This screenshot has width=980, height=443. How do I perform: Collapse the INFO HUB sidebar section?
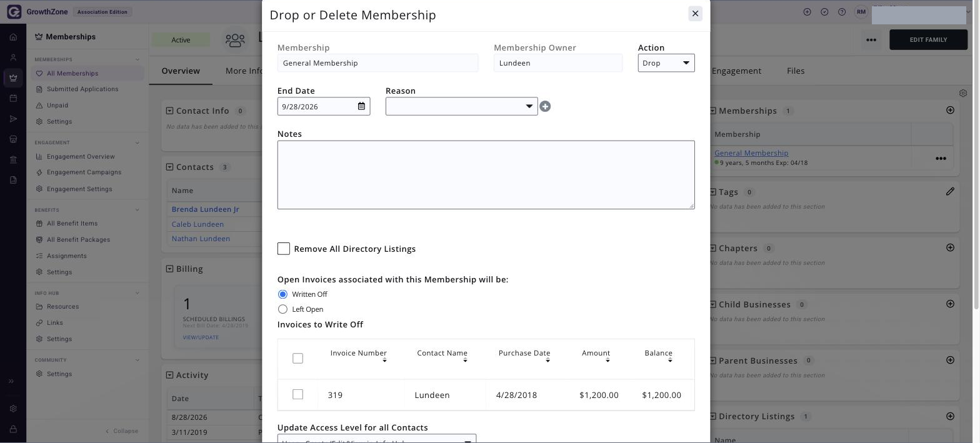tap(137, 293)
